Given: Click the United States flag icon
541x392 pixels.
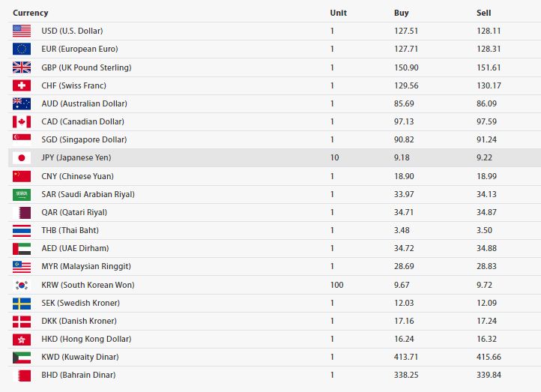Looking at the screenshot, I should (x=22, y=31).
